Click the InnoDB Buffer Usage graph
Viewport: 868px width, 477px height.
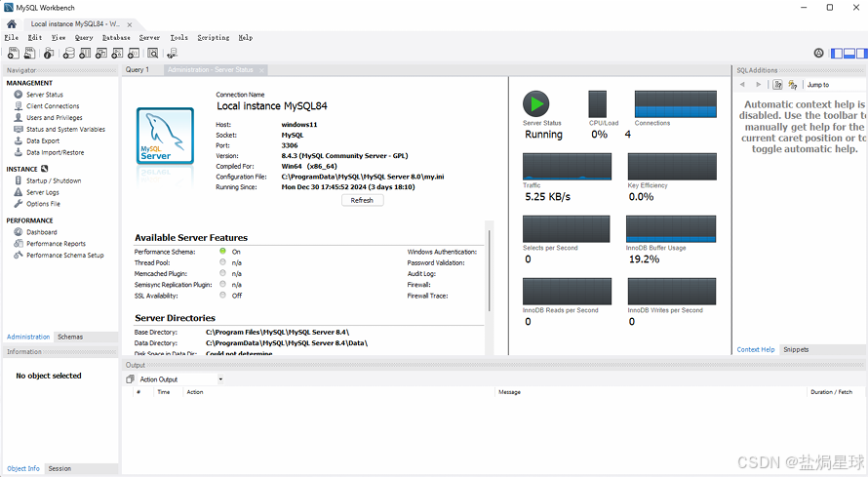671,229
